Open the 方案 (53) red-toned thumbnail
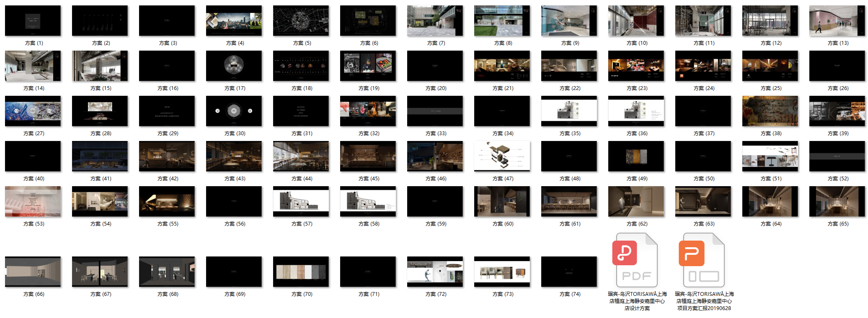The image size is (868, 318). click(33, 201)
